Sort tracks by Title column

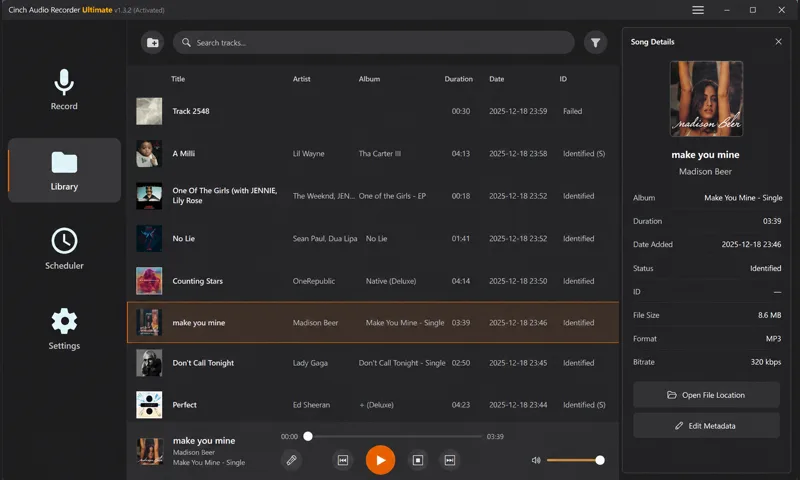(x=178, y=79)
